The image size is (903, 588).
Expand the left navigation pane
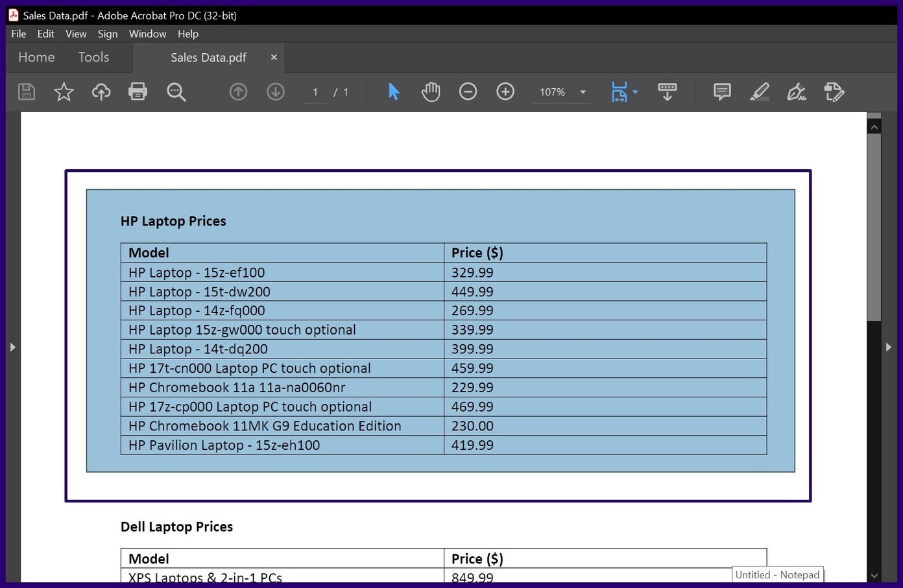click(x=12, y=347)
